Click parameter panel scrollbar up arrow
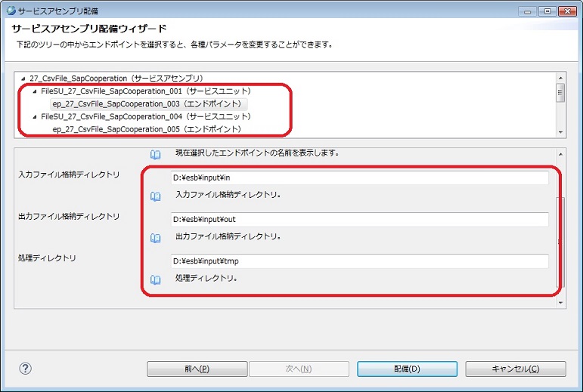 coord(560,154)
